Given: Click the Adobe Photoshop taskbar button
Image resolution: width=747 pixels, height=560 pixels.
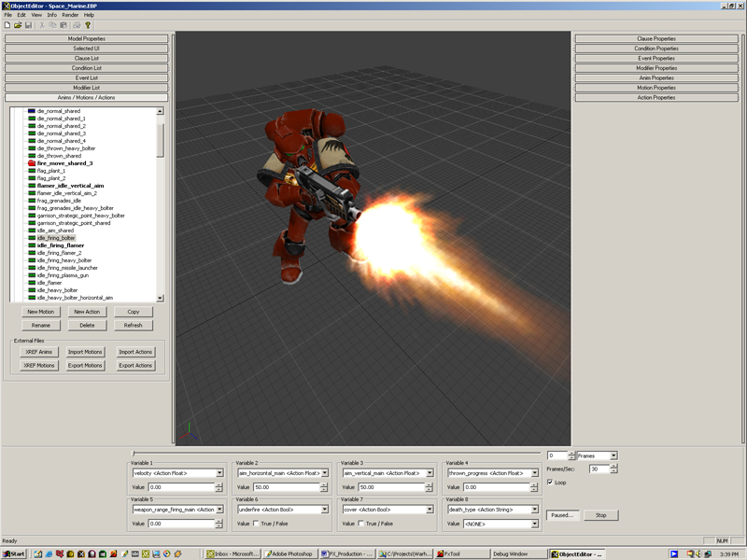Looking at the screenshot, I should pos(289,553).
